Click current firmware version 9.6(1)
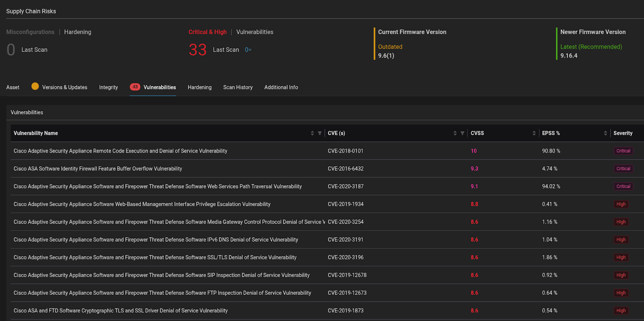The width and height of the screenshot is (644, 321). (x=386, y=56)
